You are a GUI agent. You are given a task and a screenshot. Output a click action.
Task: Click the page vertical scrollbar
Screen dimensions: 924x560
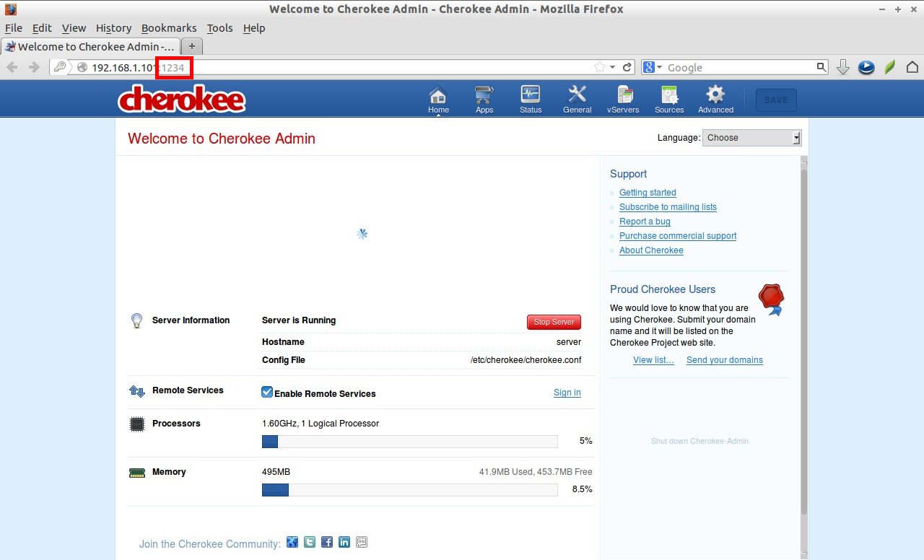[804, 357]
